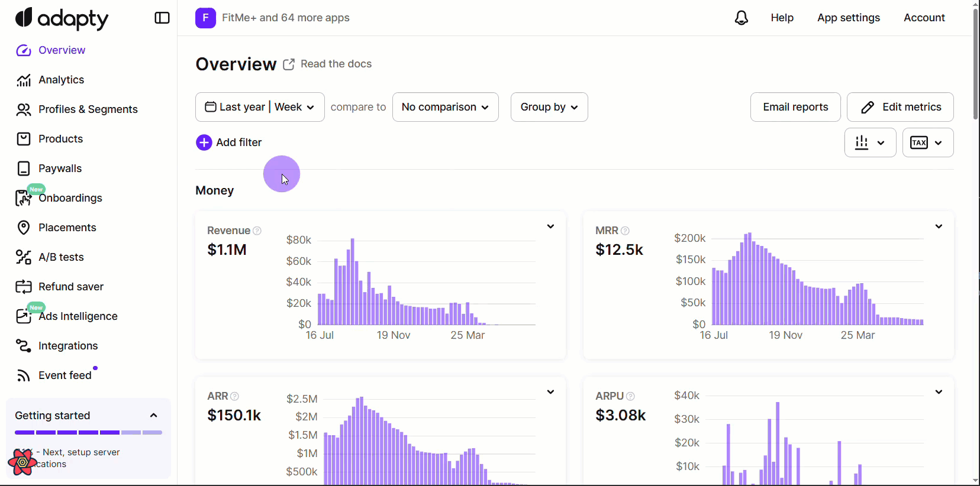Click the Paywalls phone icon
This screenshot has height=486, width=980.
tap(24, 169)
